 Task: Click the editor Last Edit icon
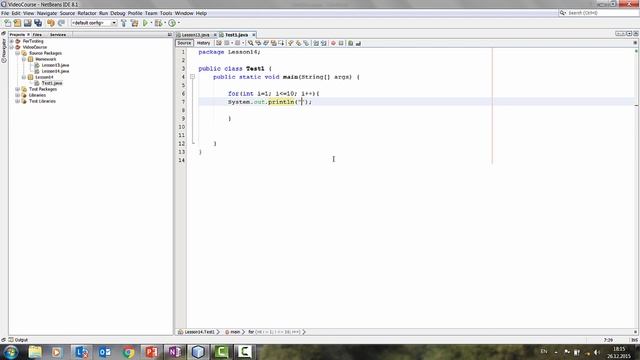click(219, 43)
